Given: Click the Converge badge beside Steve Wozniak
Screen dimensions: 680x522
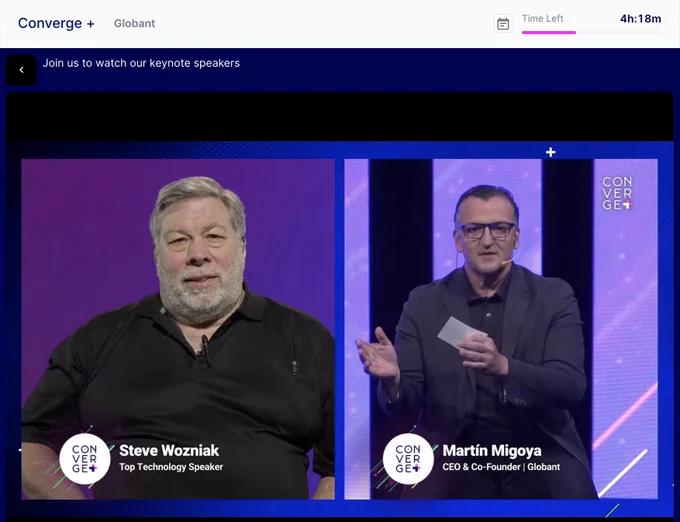Looking at the screenshot, I should click(x=85, y=459).
